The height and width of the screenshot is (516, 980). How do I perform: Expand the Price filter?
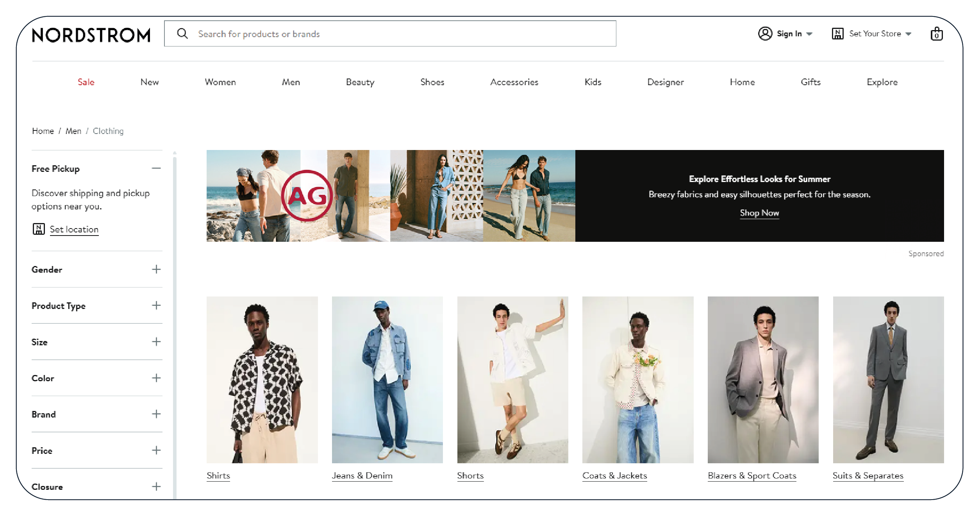[156, 450]
